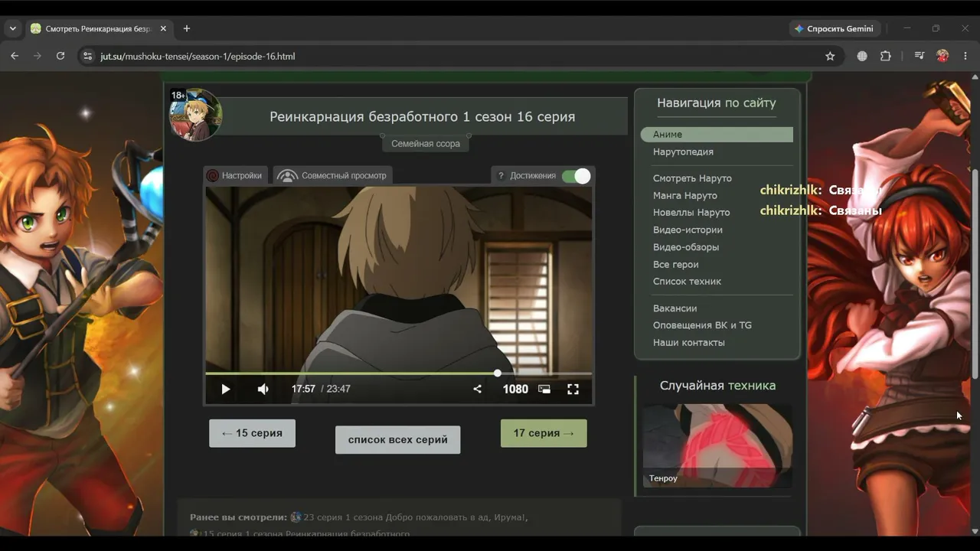The image size is (980, 551).
Task: Open the Нарутопедия navigation link
Action: [683, 152]
